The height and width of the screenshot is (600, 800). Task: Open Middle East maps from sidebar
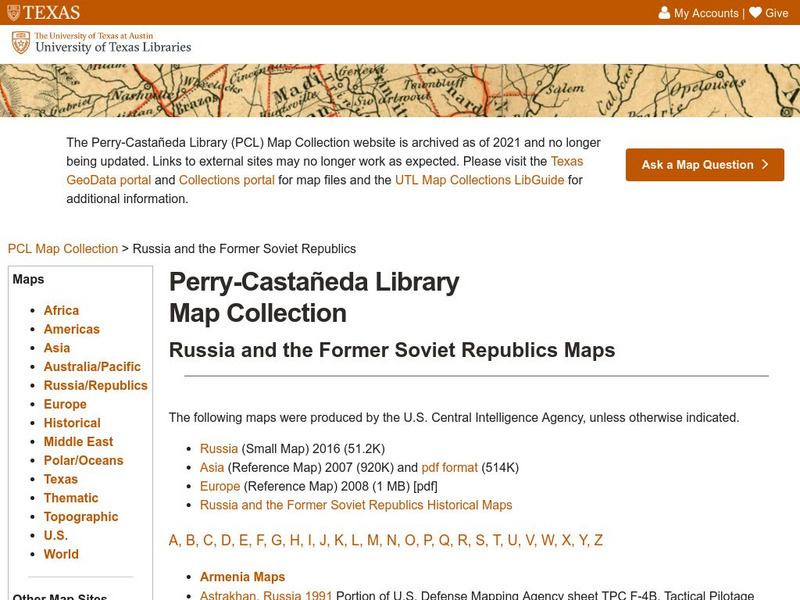point(78,441)
